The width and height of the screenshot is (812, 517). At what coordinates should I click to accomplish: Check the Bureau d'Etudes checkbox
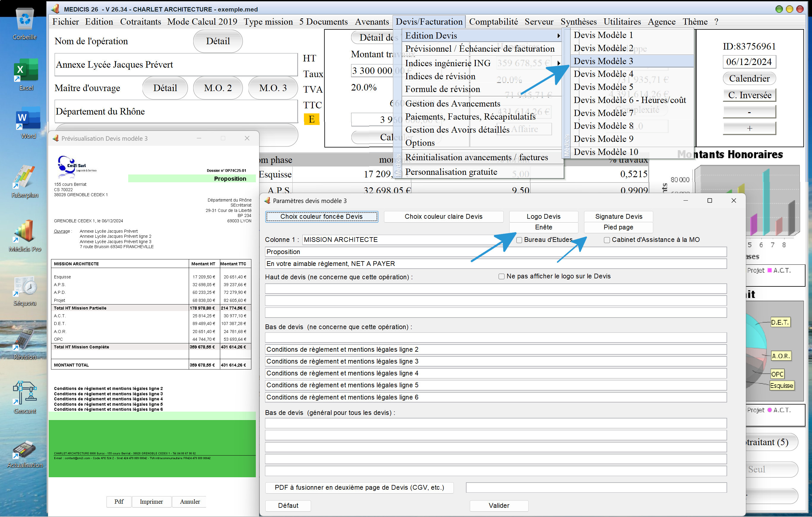coord(519,240)
